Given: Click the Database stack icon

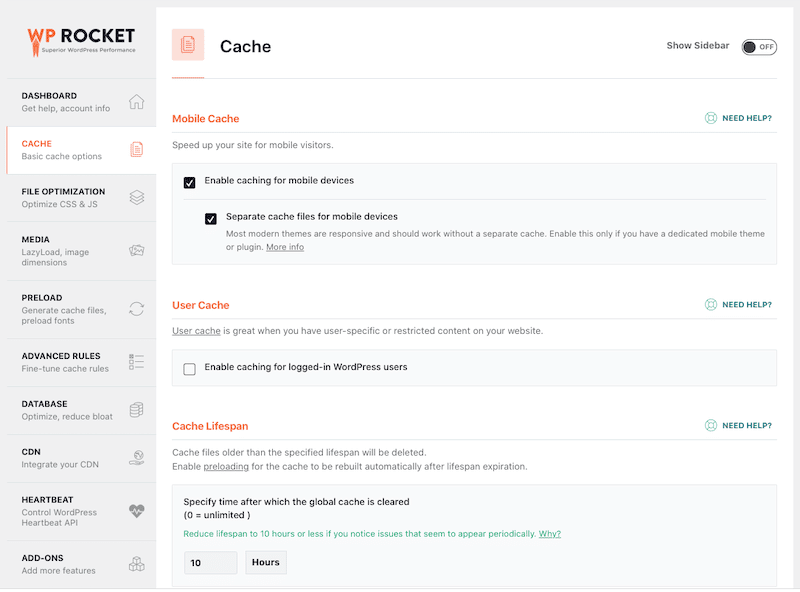Looking at the screenshot, I should pos(136,410).
